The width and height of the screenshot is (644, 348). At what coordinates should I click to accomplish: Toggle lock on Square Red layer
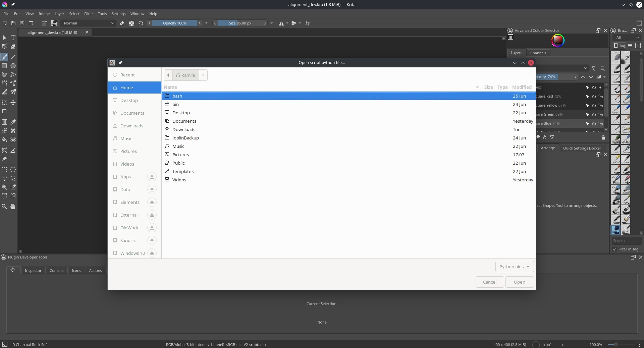pyautogui.click(x=600, y=97)
